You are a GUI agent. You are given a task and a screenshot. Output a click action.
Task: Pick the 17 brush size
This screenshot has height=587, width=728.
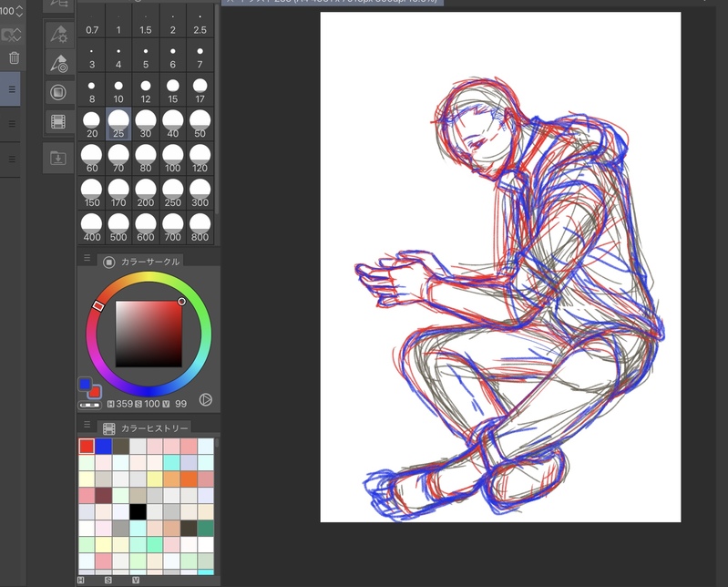[x=200, y=90]
